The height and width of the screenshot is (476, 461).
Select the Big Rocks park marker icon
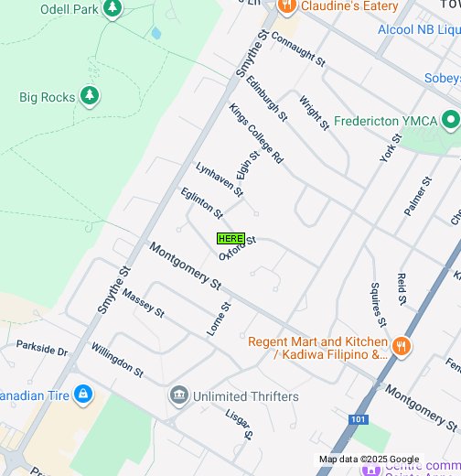click(x=90, y=96)
